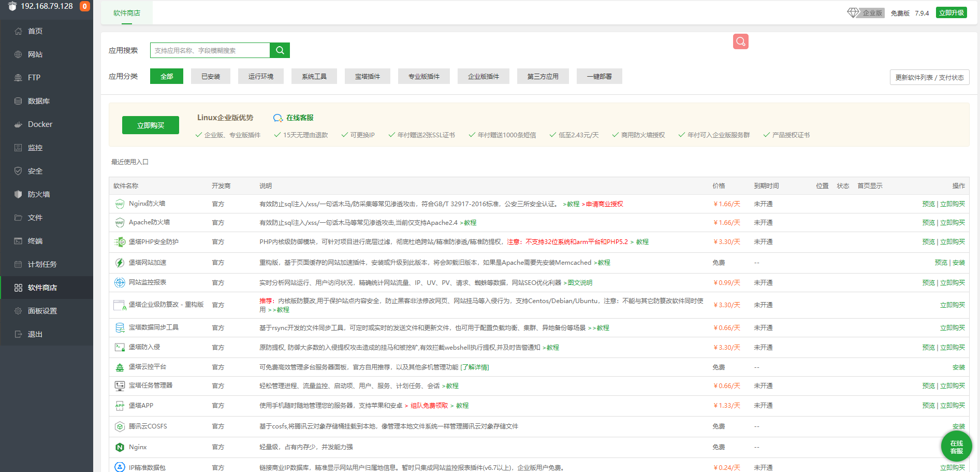Click into the 应用搜索 input field

point(210,50)
